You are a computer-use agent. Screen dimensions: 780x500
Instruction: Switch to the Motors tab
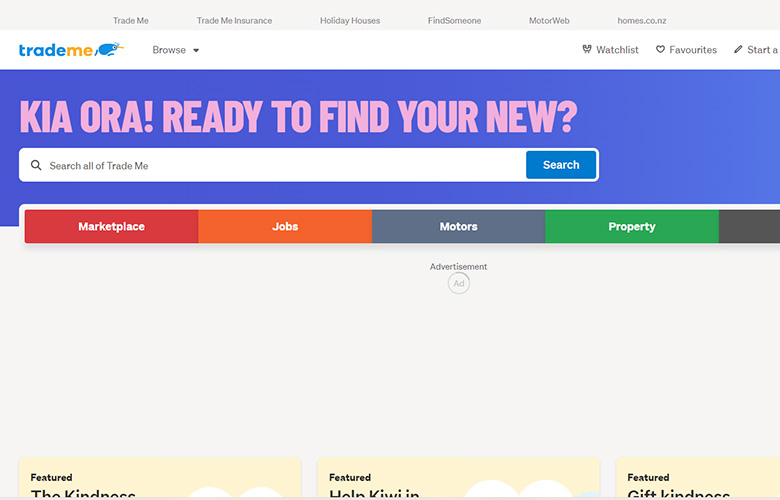[x=458, y=226]
